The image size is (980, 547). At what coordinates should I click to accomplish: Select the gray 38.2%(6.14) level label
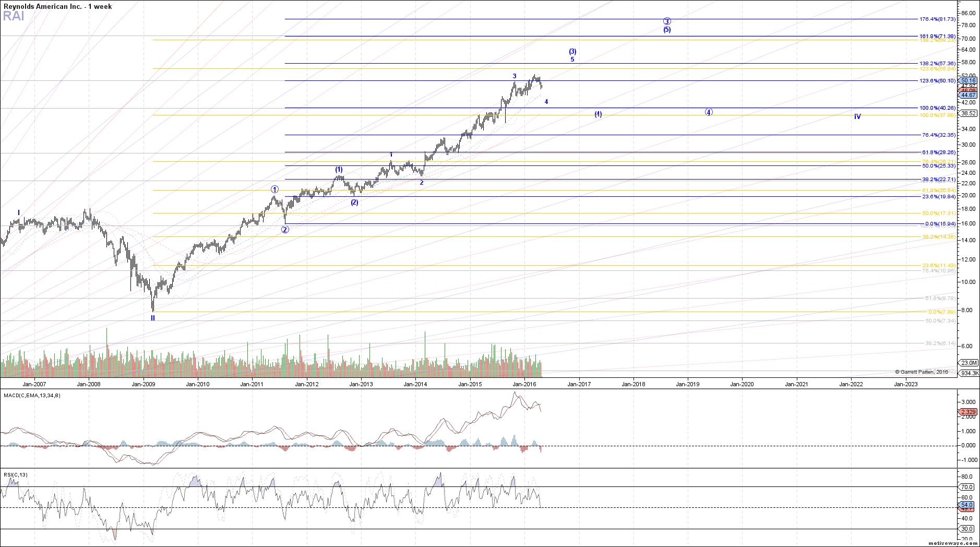coord(940,343)
